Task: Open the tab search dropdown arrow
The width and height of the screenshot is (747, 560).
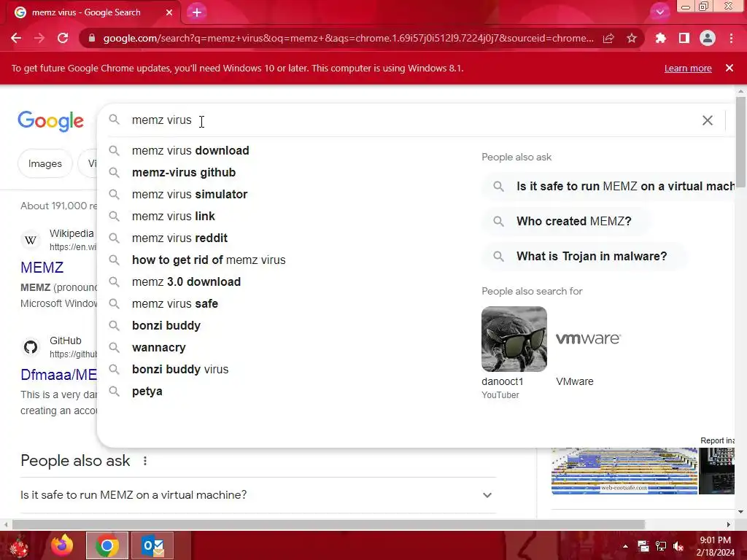Action: click(659, 12)
